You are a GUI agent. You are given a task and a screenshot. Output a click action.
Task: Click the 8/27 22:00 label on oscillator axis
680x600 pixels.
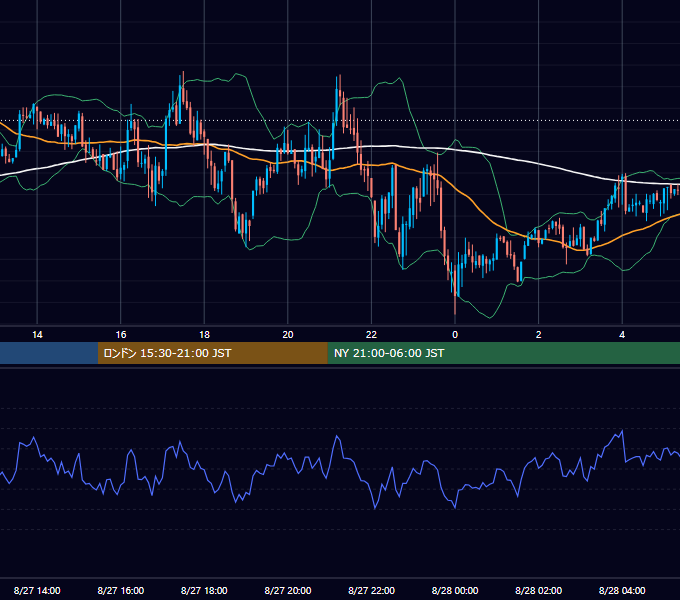(x=372, y=590)
